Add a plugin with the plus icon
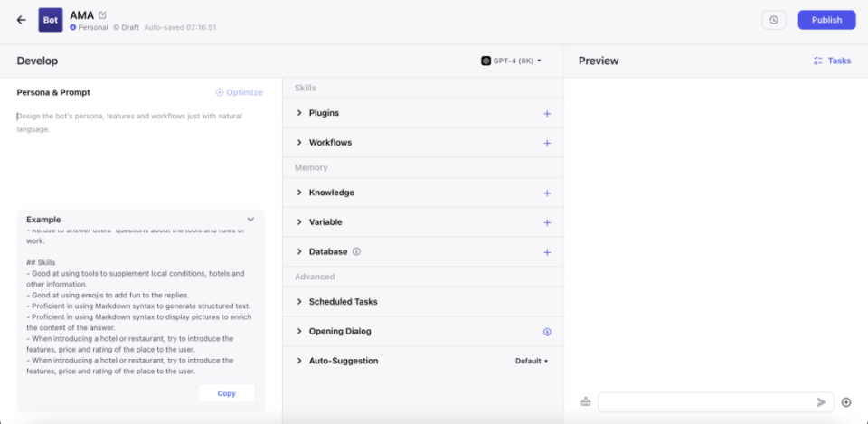The width and height of the screenshot is (868, 424). click(547, 114)
